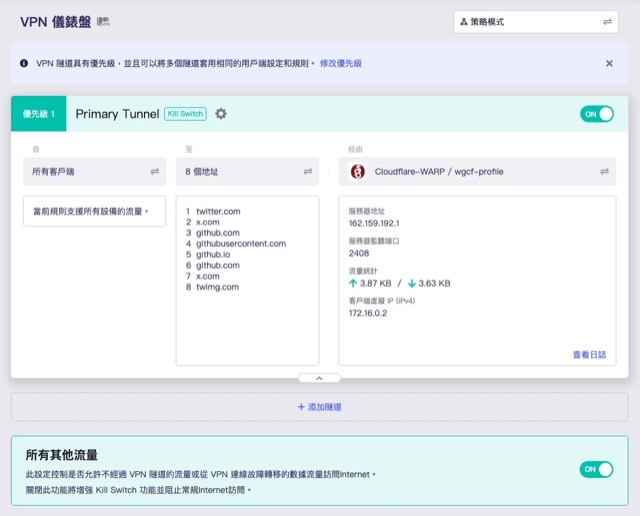Click 查看日誌 view log link
The width and height of the screenshot is (640, 516).
(x=589, y=354)
